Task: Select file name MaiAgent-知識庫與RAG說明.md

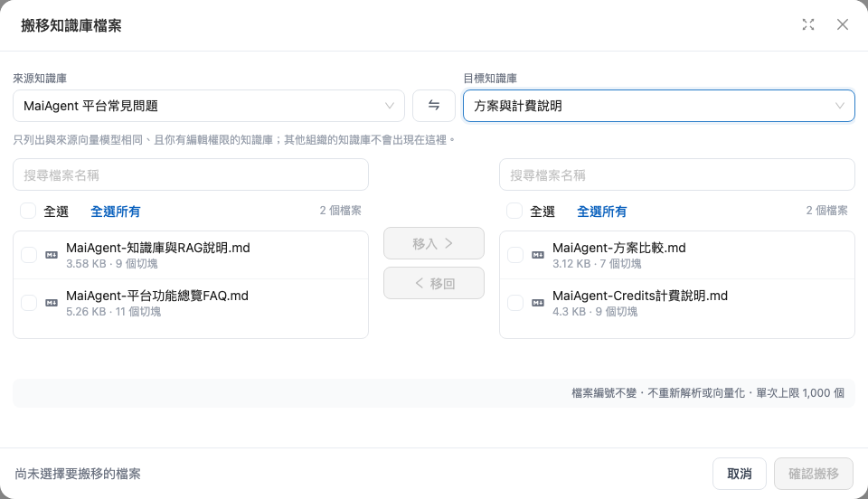Action: click(x=157, y=248)
